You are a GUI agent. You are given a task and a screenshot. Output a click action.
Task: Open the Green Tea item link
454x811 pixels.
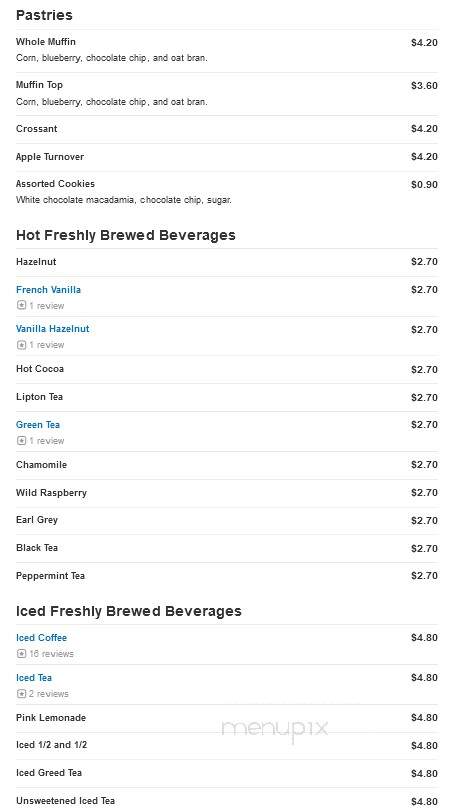tap(38, 425)
